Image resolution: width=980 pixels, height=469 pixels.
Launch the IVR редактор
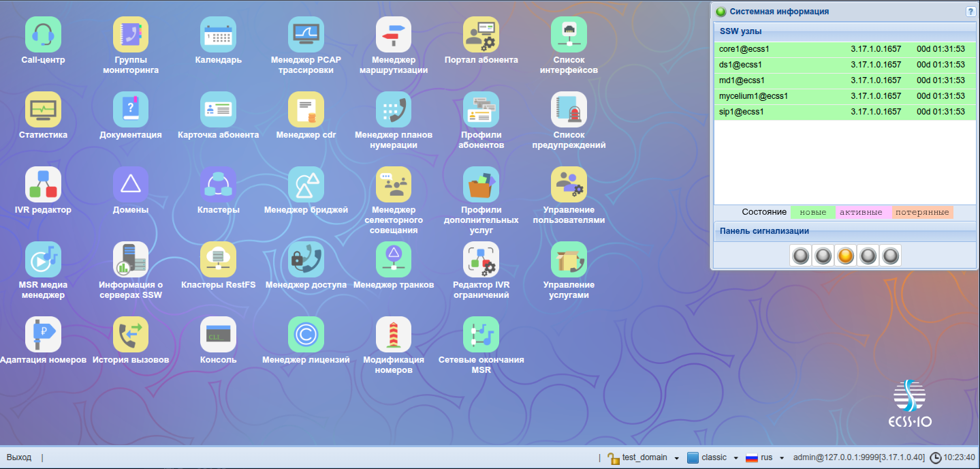[43, 185]
